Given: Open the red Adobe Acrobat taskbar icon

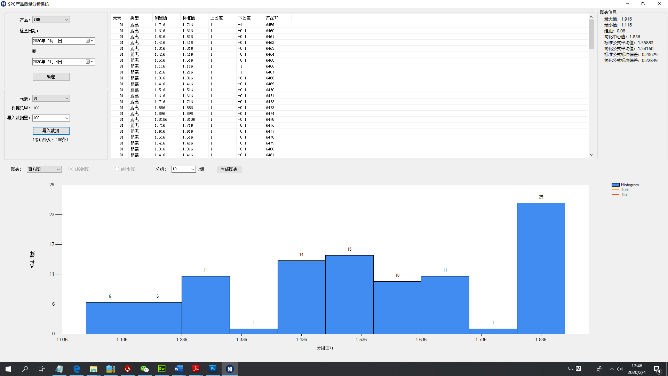Looking at the screenshot, I should [196, 369].
